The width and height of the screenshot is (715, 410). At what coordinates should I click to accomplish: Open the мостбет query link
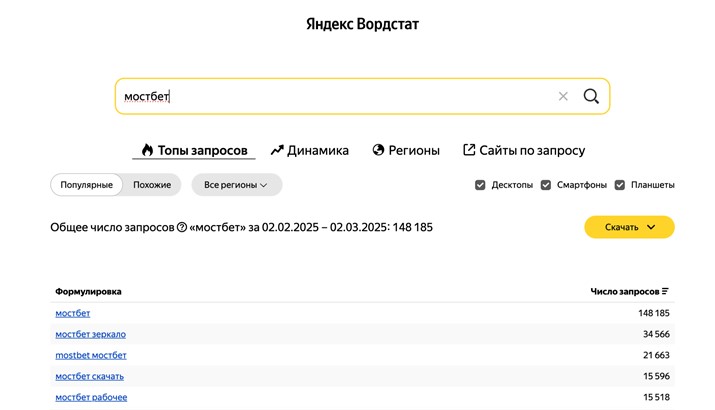pyautogui.click(x=73, y=313)
